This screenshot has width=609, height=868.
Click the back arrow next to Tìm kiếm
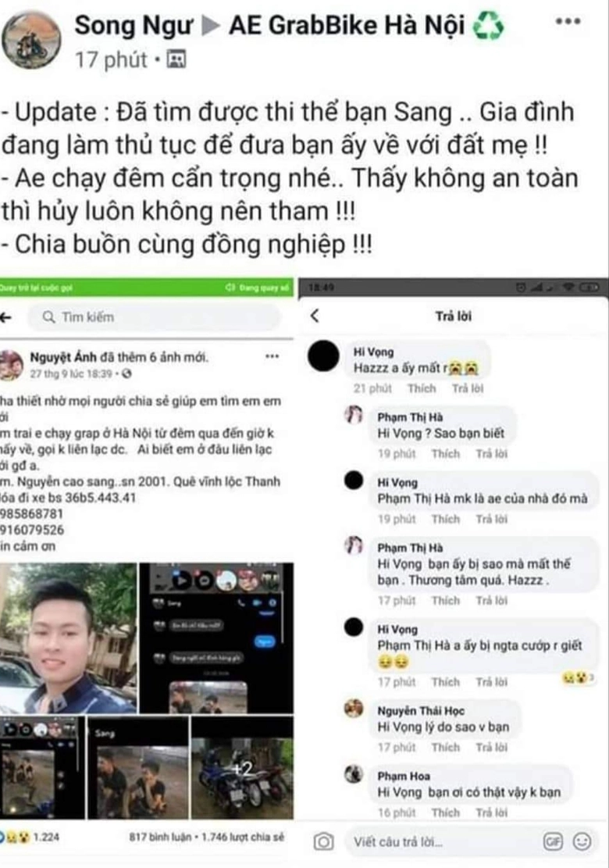6,317
